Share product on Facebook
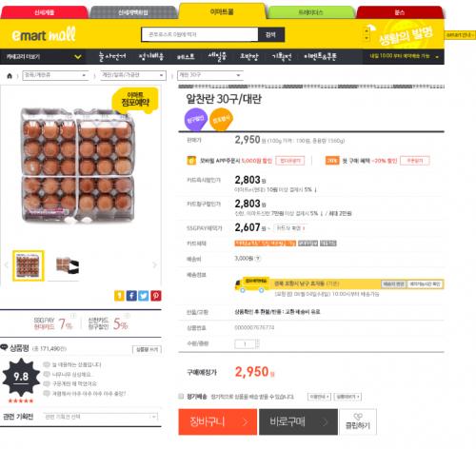Viewport: 476px width, 449px height. (131, 296)
